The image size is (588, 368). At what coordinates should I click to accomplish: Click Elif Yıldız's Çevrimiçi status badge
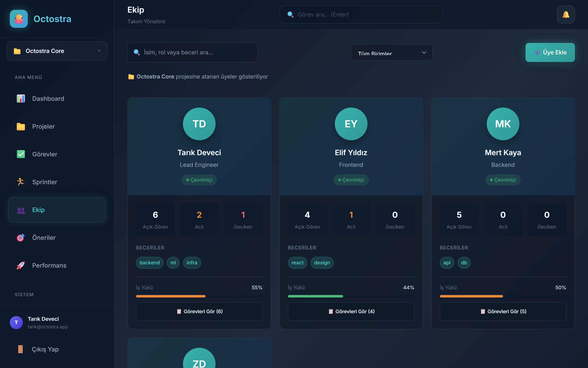pyautogui.click(x=351, y=180)
